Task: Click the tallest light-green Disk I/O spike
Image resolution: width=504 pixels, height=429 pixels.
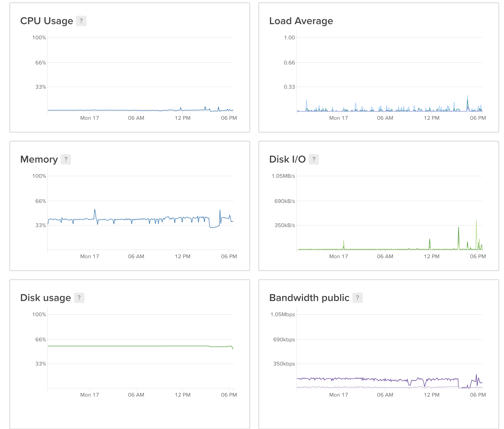Action: click(x=476, y=221)
